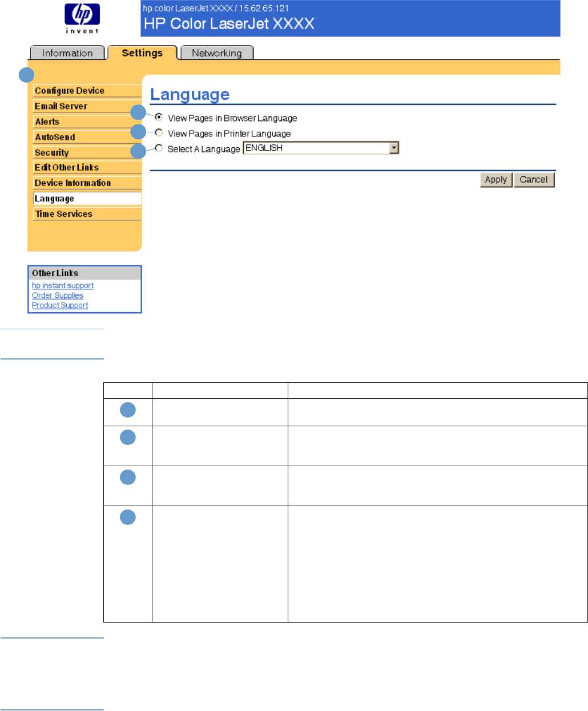Click the Language page heading
The image size is (588, 711).
[x=190, y=94]
